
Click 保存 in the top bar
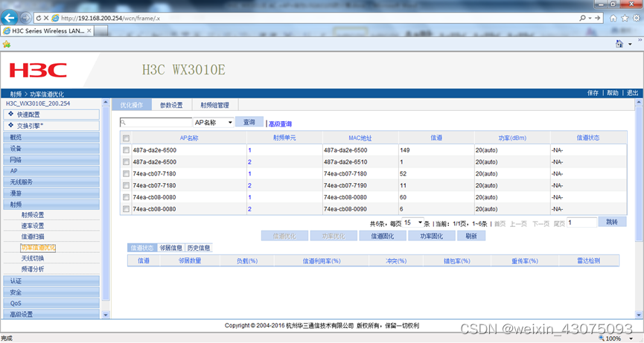(593, 93)
